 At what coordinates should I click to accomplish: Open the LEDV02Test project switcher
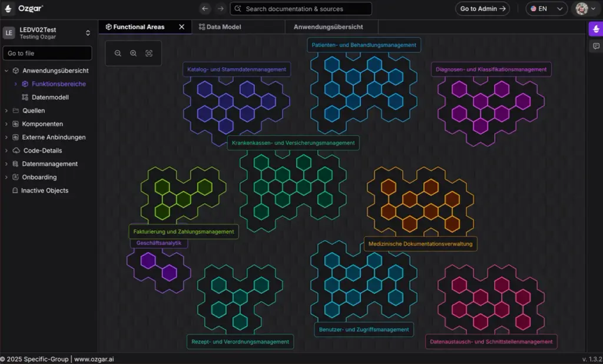click(88, 33)
